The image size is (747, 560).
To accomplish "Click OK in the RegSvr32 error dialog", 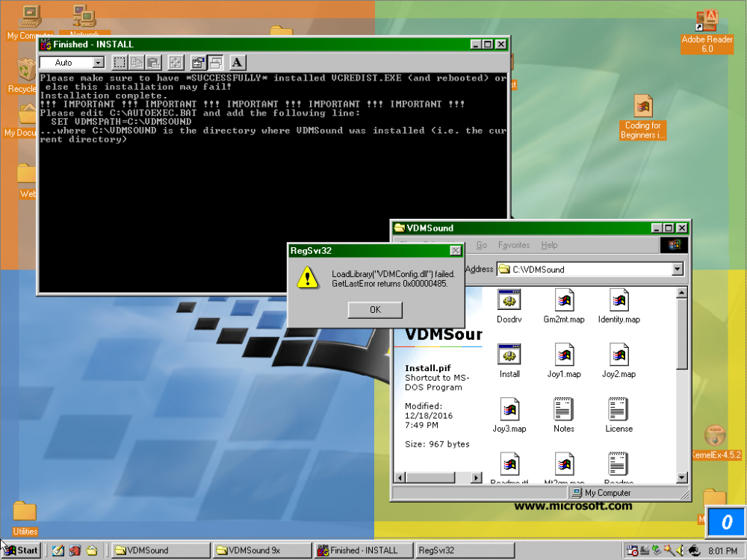I will [374, 310].
